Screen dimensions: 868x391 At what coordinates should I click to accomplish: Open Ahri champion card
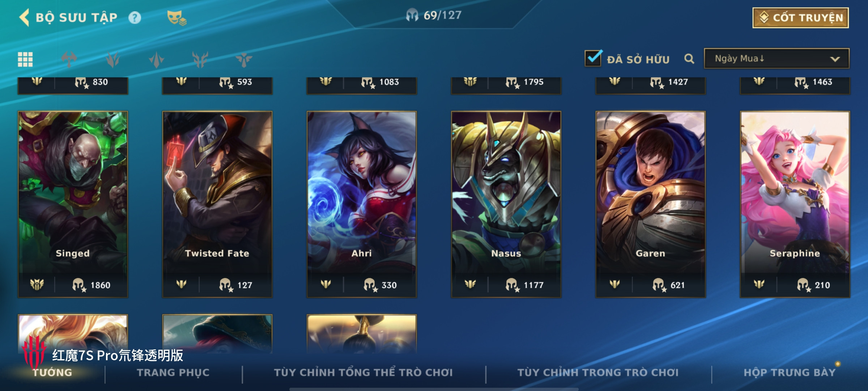[362, 205]
